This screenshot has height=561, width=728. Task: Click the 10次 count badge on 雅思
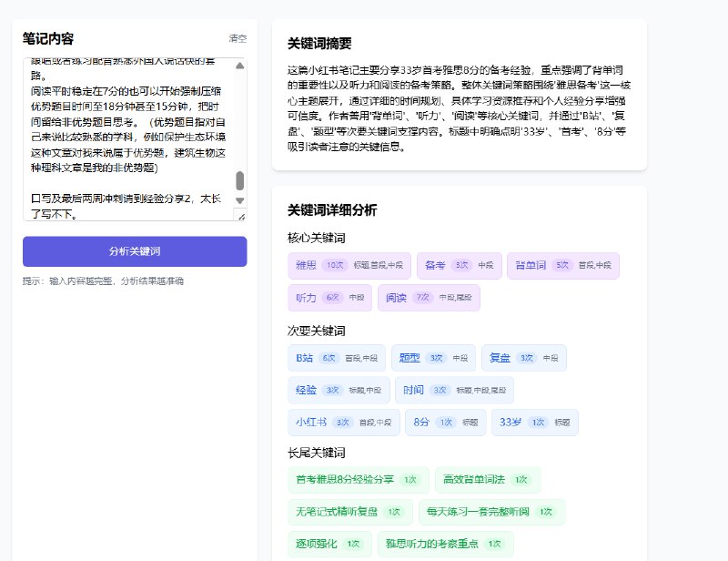[x=335, y=265]
